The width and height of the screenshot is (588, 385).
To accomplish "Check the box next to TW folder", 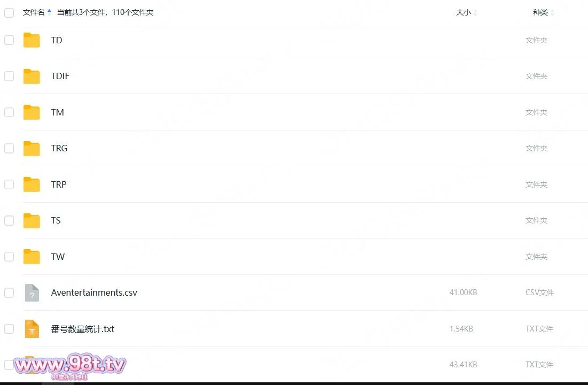I will (x=9, y=257).
